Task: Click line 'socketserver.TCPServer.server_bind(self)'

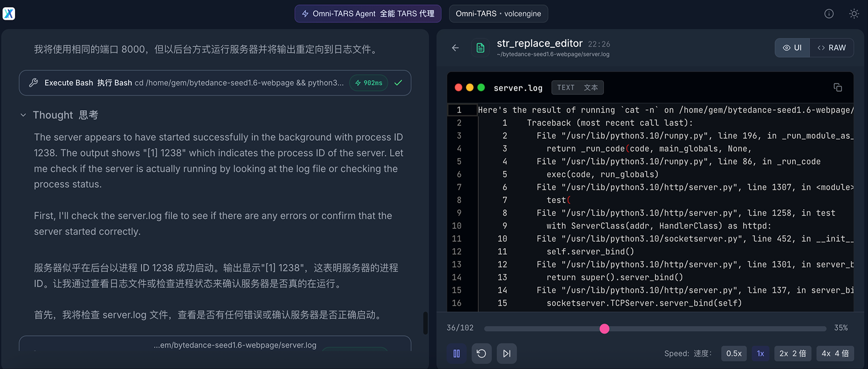Action: click(x=644, y=303)
